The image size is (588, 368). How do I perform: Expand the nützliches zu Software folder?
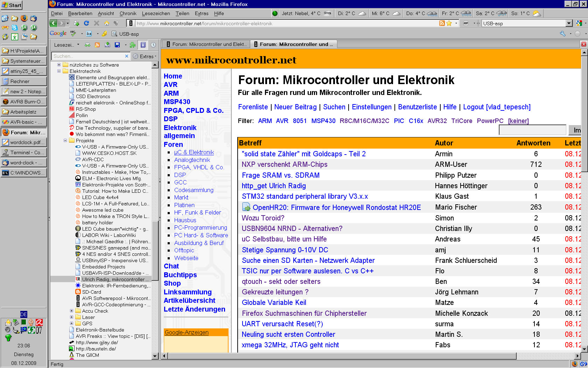[59, 65]
